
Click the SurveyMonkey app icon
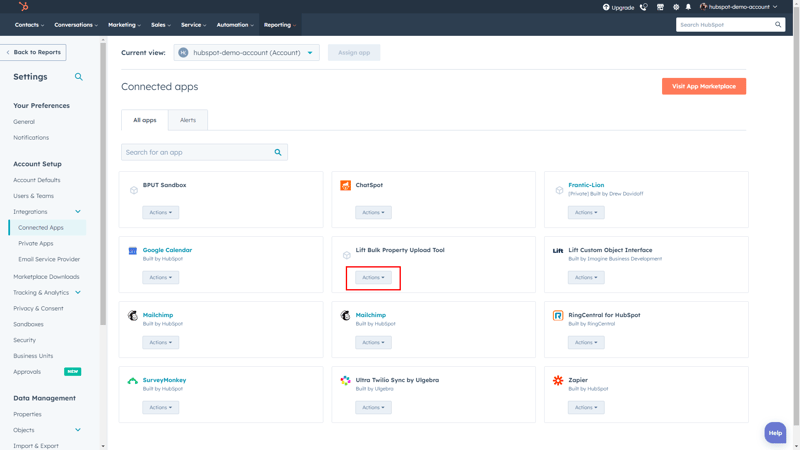pos(133,381)
